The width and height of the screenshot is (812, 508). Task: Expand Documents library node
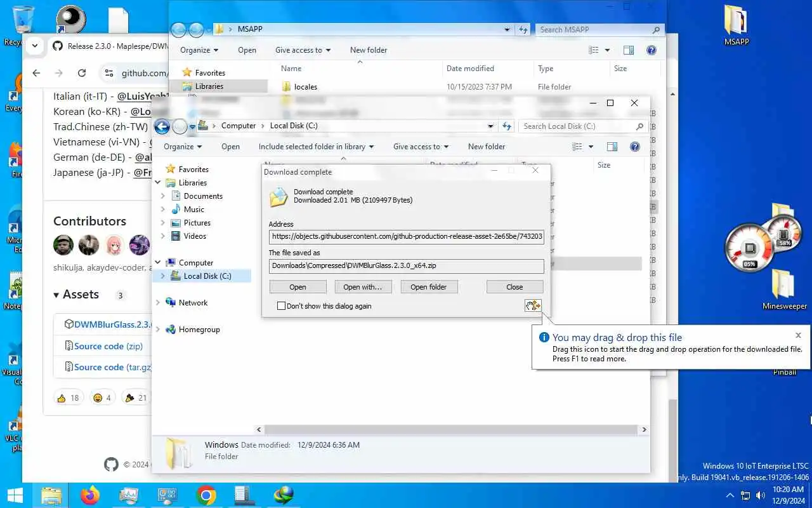click(x=163, y=196)
